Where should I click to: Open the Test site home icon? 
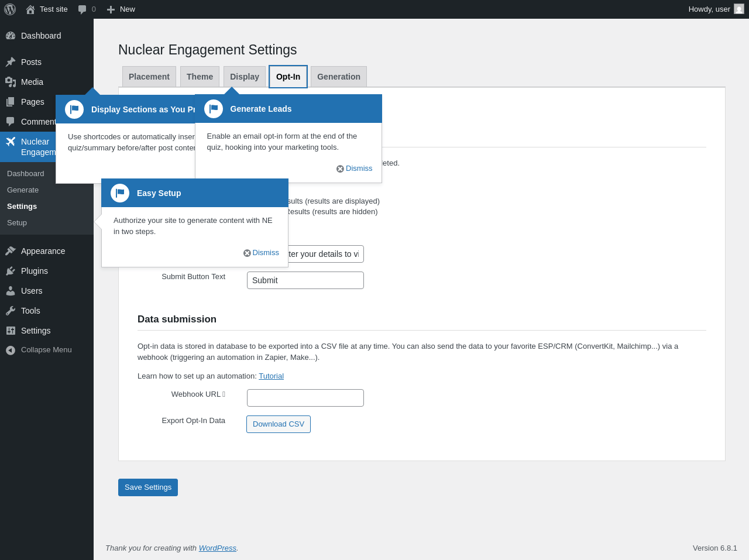tap(30, 9)
